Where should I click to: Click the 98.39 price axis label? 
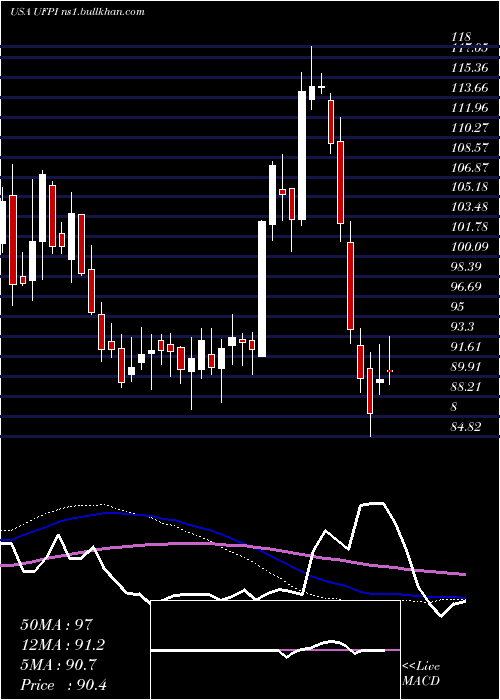466,267
